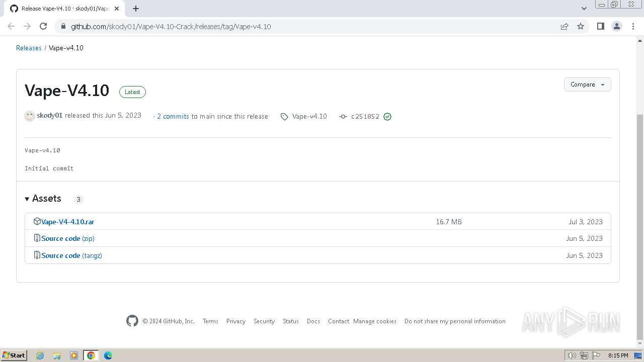The image size is (644, 362).
Task: Open the Compare dropdown
Action: [587, 84]
